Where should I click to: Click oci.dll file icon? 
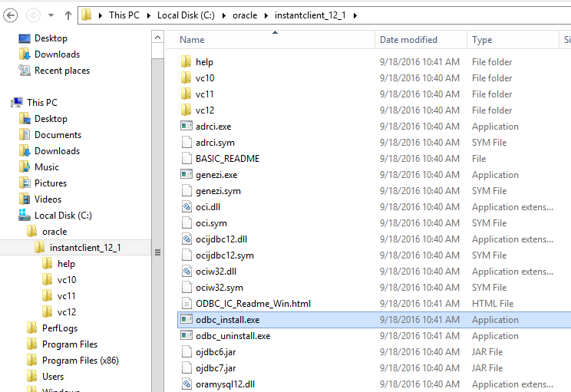pos(186,206)
